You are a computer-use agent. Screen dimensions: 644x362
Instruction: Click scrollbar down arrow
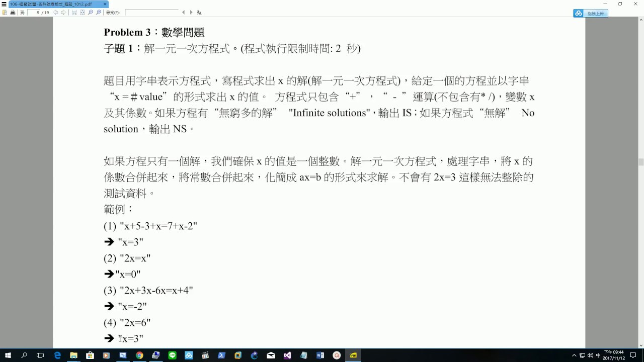(x=641, y=345)
